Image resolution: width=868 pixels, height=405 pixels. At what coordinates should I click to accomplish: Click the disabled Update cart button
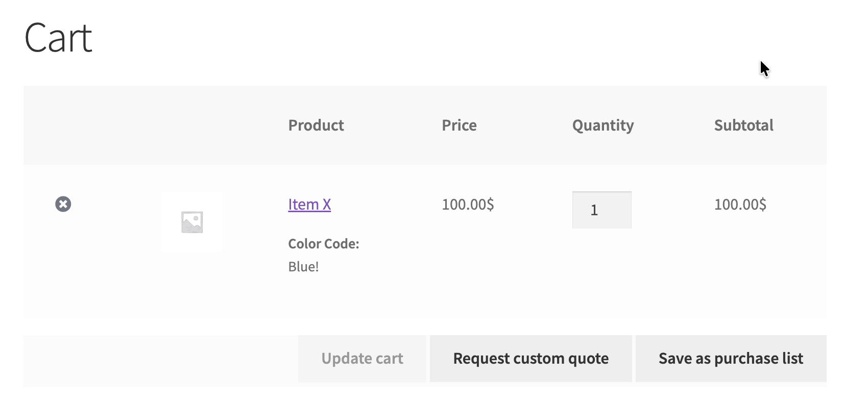click(x=362, y=359)
